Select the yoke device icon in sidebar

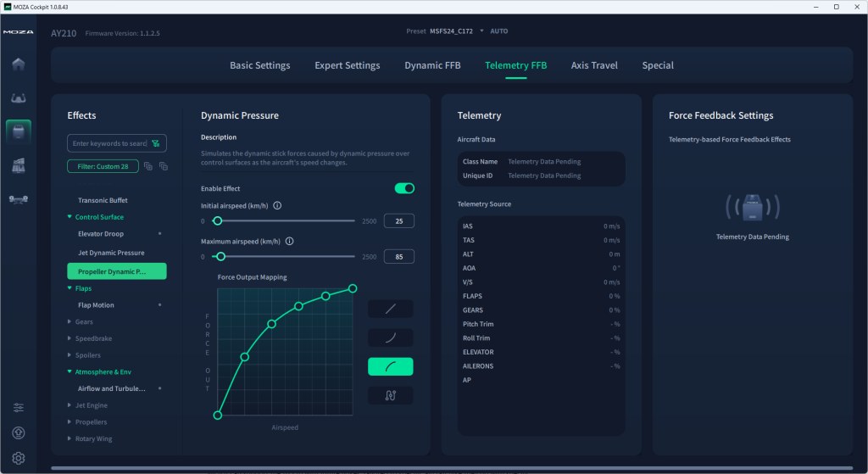(x=19, y=98)
